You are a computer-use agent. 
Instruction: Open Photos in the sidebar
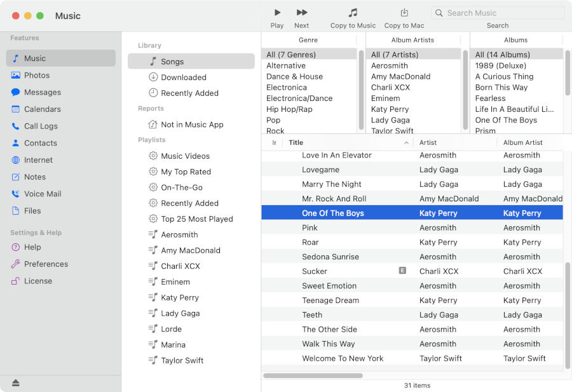[61, 75]
